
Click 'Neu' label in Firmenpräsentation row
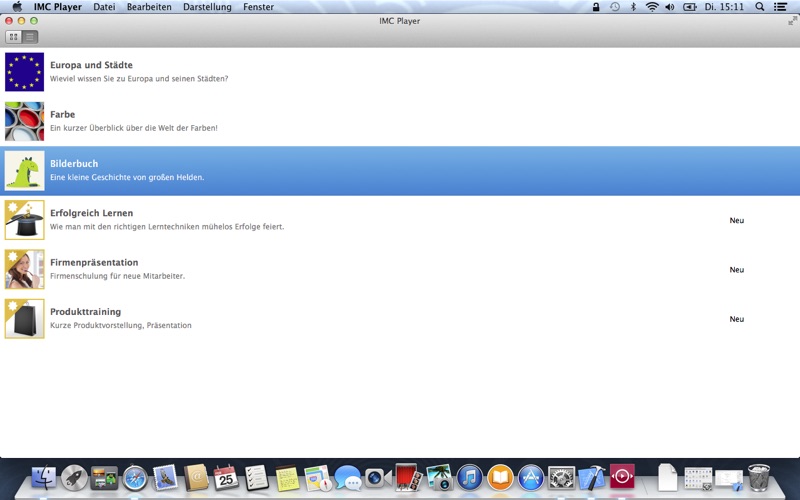737,270
